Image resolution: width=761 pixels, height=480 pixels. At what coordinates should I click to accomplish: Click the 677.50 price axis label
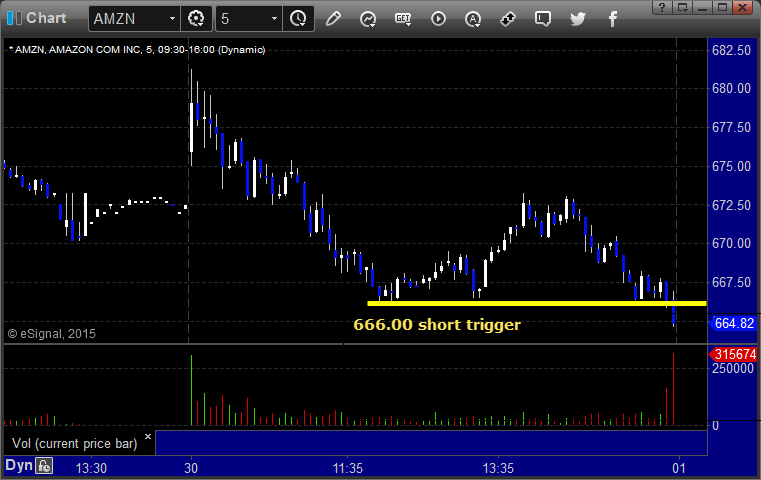(731, 127)
